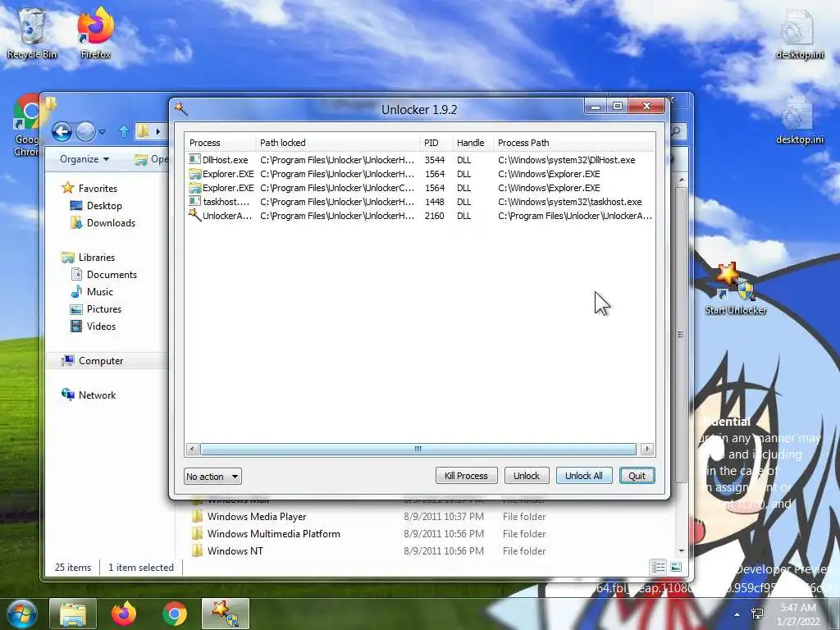The height and width of the screenshot is (630, 840).
Task: Click the left arrow of horizontal scrollbar
Action: 193,449
